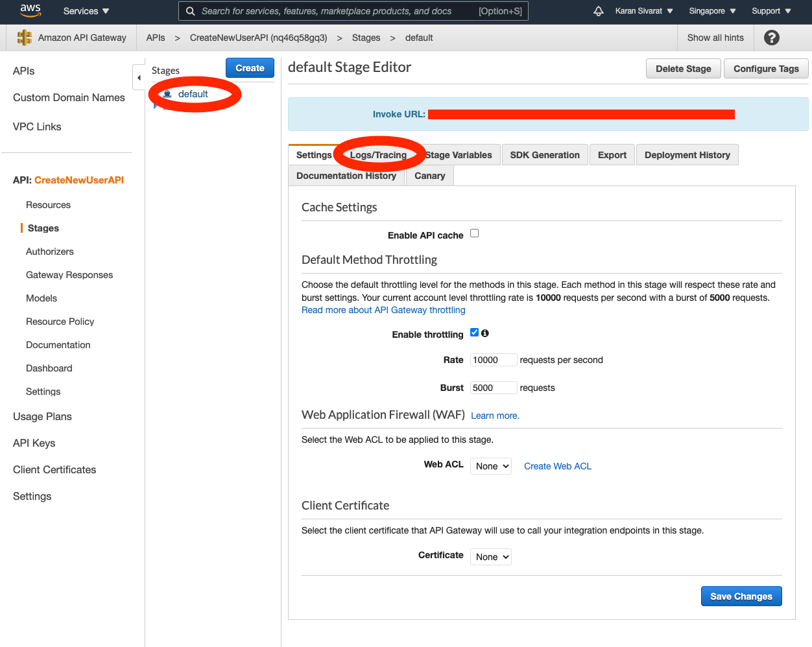
Task: Open Resources under the API section
Action: click(48, 205)
